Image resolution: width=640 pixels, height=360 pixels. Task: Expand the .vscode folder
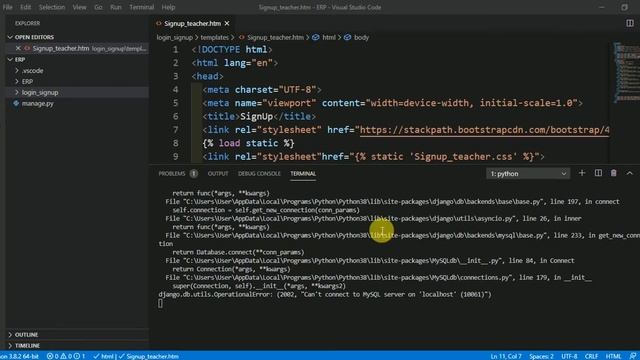click(32, 71)
